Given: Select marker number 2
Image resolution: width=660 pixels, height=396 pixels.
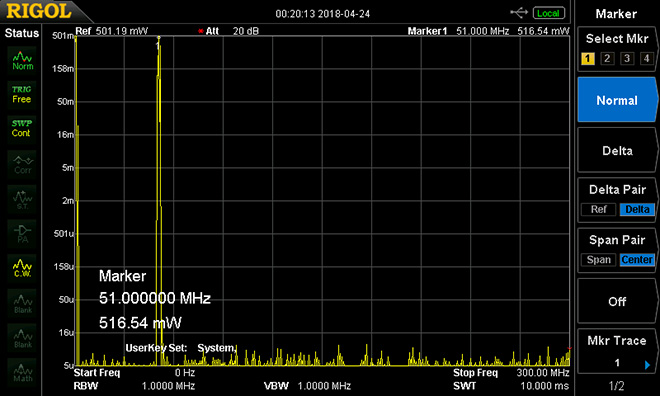Looking at the screenshot, I should [x=607, y=58].
